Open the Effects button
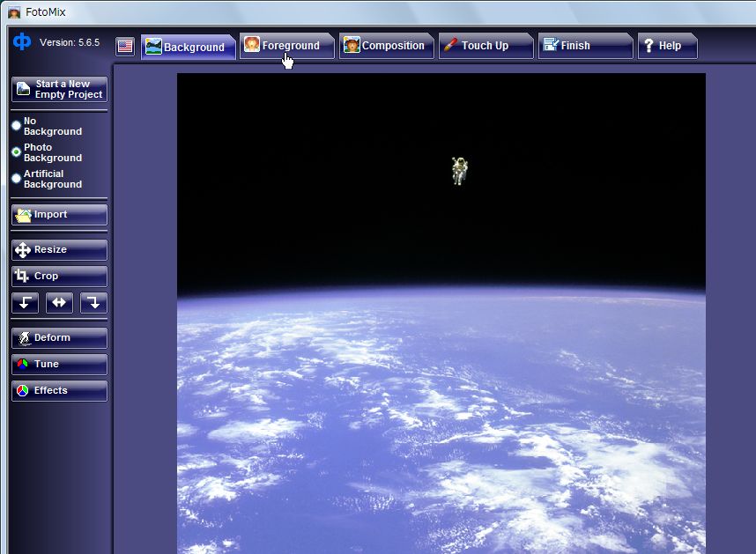756x554 pixels. click(59, 391)
